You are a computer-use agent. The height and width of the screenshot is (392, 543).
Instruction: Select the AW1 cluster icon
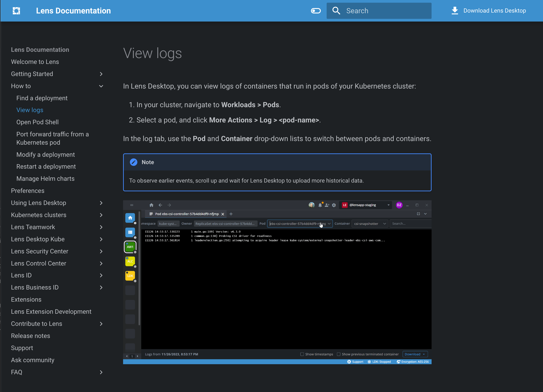click(x=130, y=247)
